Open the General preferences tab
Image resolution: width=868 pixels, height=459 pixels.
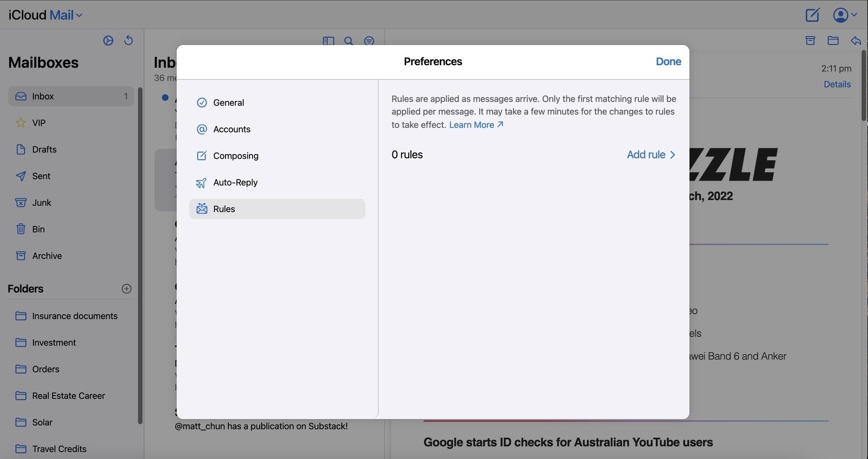228,103
